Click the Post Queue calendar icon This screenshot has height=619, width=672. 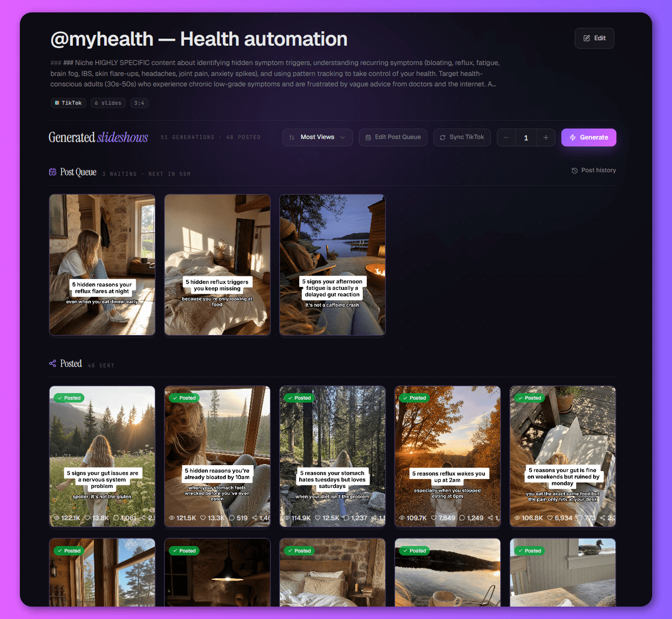coord(53,172)
